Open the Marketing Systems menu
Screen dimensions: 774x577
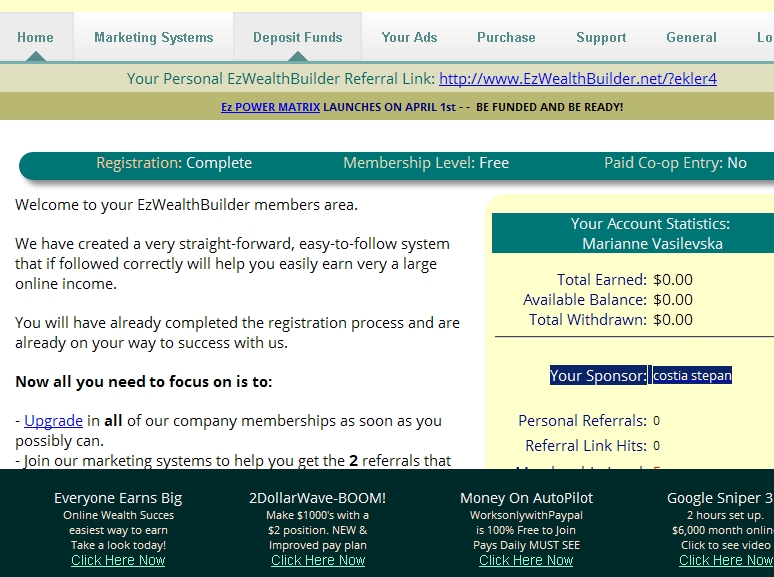[154, 38]
